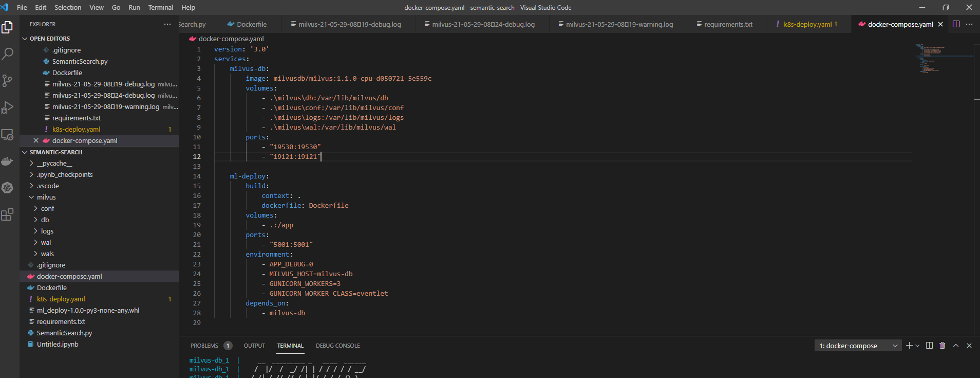This screenshot has height=378, width=980.
Task: Click the editor vertical scrollbar
Action: 977,189
